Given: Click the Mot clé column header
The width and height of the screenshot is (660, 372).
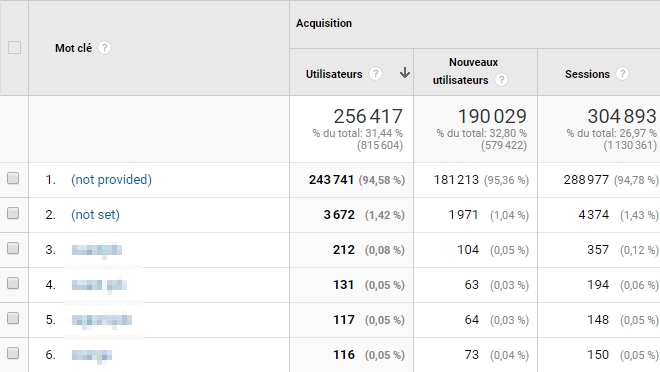Looking at the screenshot, I should 73,48.
